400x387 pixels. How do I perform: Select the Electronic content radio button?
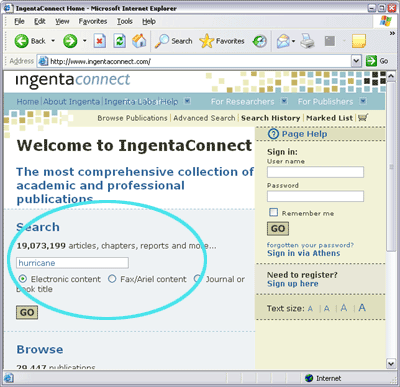(x=23, y=279)
